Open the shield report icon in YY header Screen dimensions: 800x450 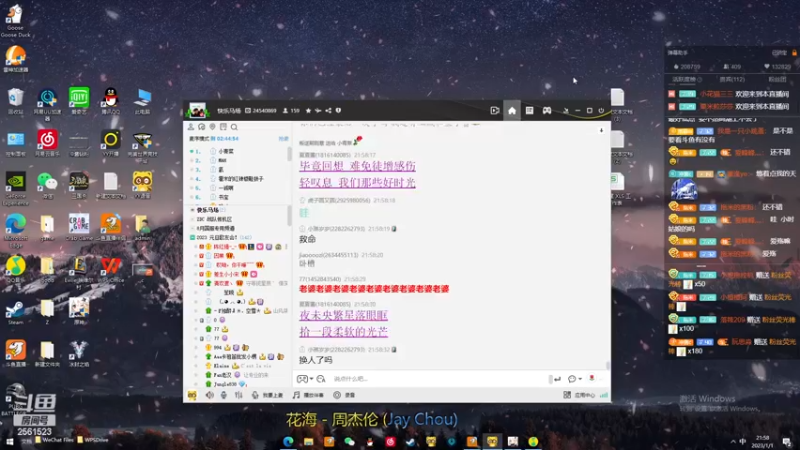click(338, 111)
